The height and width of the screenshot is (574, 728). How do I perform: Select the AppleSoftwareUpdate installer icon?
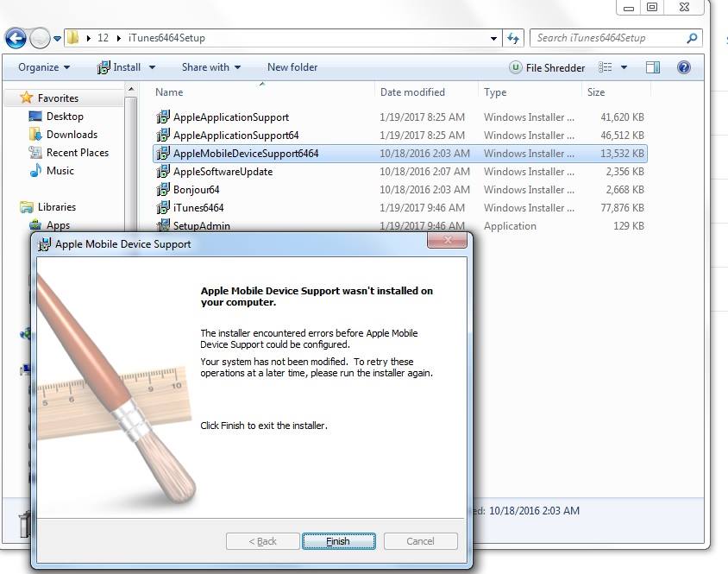(163, 172)
